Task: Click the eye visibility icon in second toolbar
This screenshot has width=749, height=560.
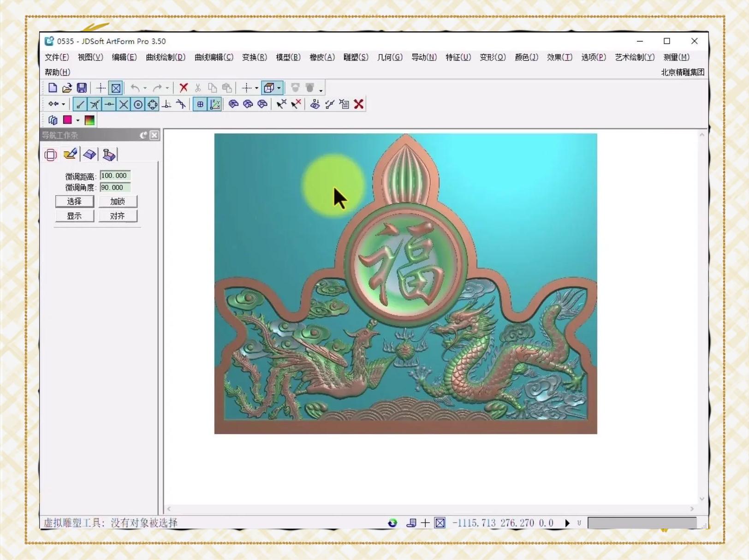Action: [x=315, y=104]
